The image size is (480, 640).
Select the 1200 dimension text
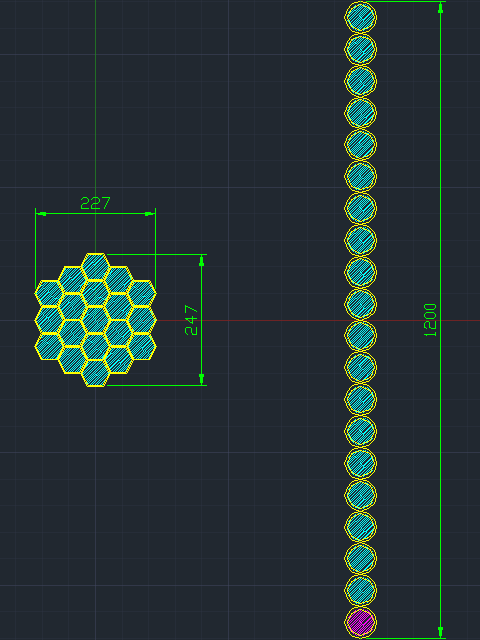[430, 320]
